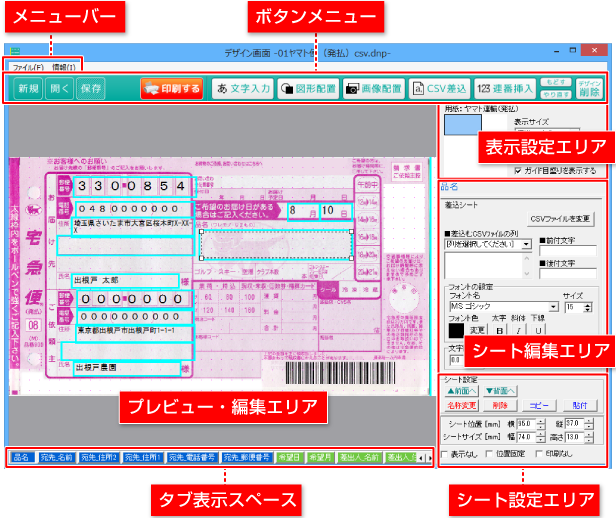
Task: Open the ファイル(F) menu
Action: [28, 68]
